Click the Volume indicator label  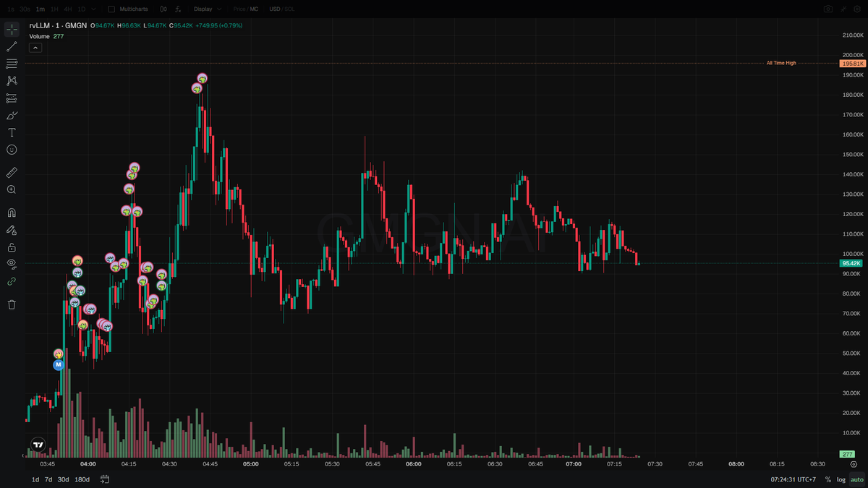click(39, 36)
